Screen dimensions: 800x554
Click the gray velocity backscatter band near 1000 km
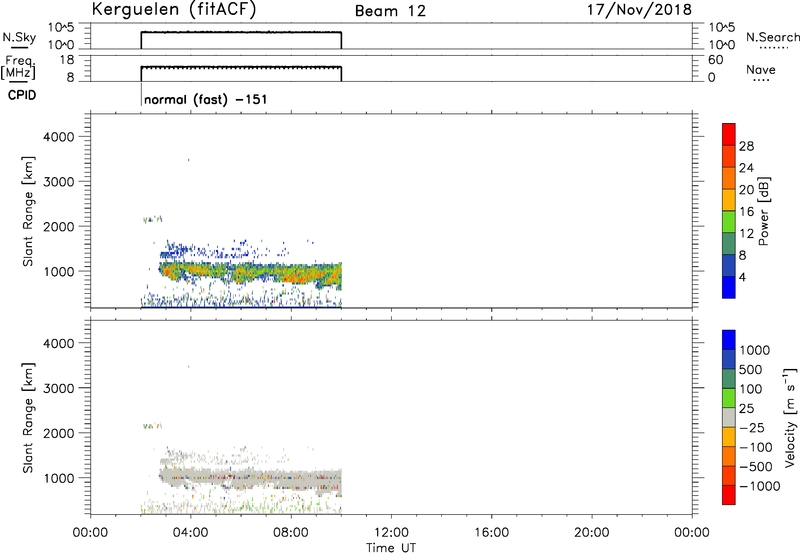coord(250,479)
